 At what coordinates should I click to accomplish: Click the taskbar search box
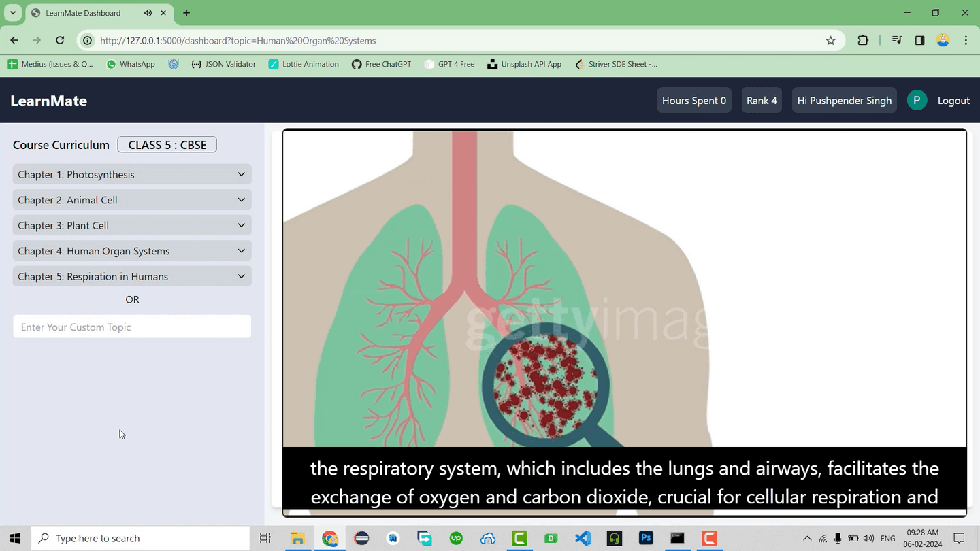pos(141,538)
